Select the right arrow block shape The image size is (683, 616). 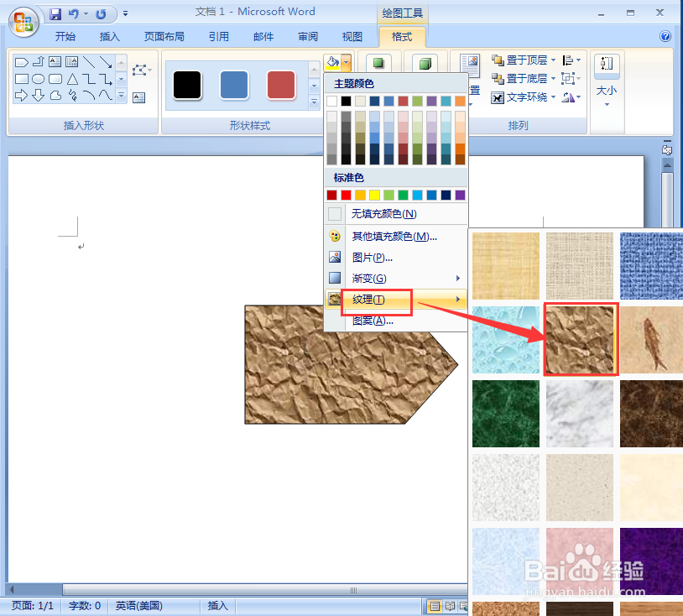click(x=21, y=95)
